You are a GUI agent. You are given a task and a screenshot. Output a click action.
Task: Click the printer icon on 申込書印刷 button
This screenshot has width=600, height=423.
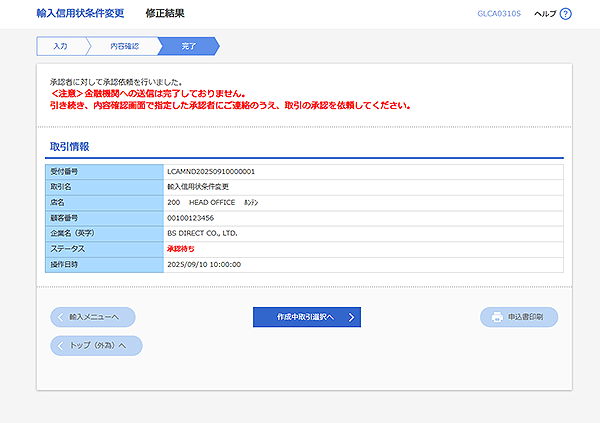[x=497, y=317]
